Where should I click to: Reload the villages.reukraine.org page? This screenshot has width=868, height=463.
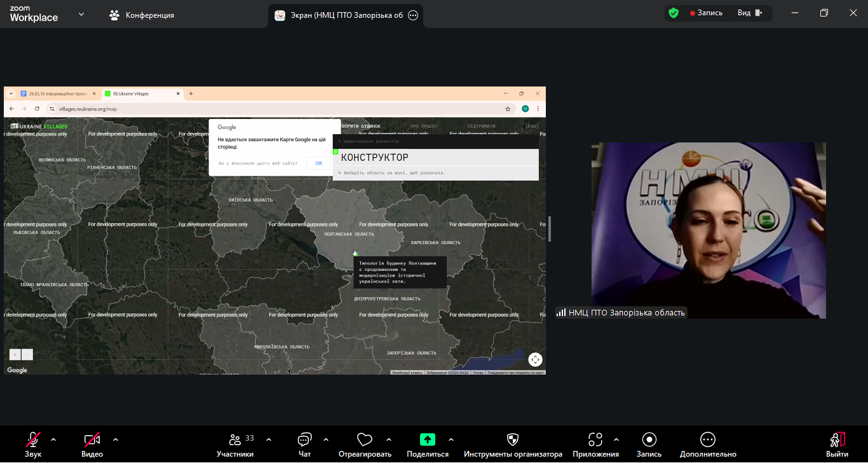coord(37,109)
